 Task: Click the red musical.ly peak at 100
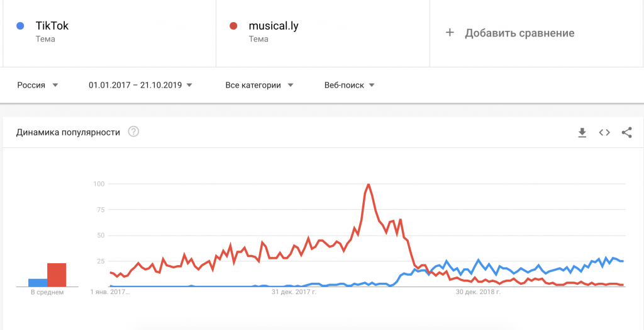tap(369, 185)
